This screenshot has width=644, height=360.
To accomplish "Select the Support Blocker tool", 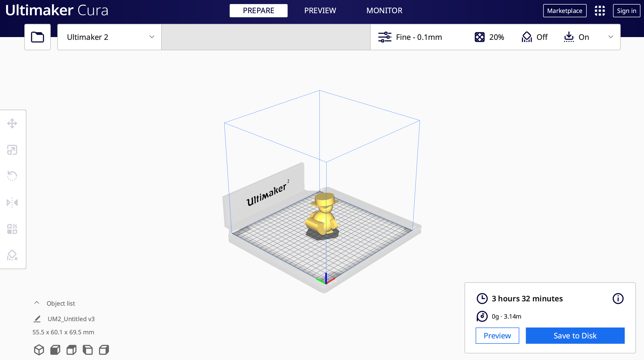I will (12, 255).
